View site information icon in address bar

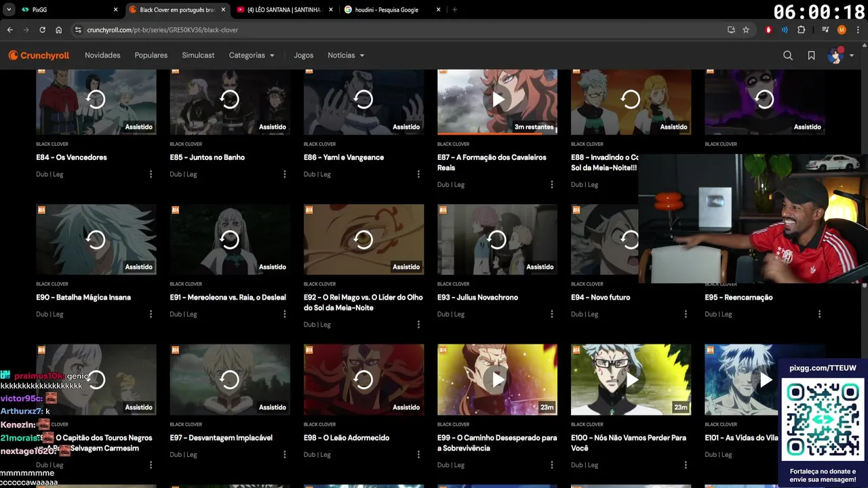point(78,30)
